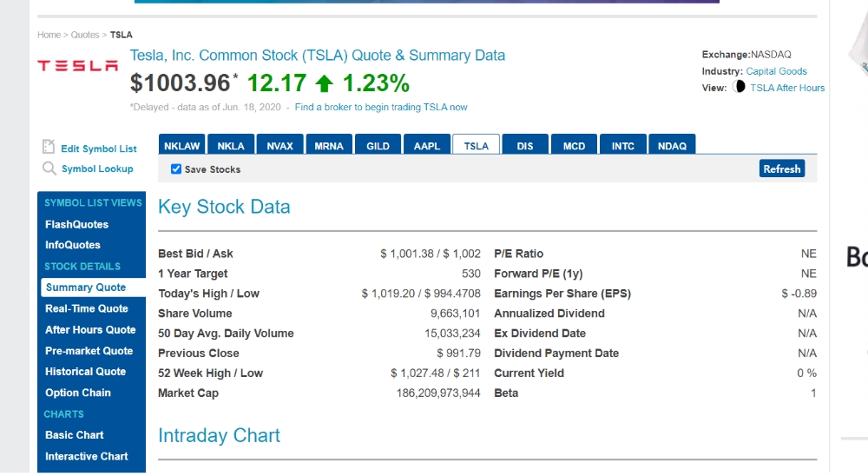This screenshot has width=868, height=476.
Task: Open Historical Quote in sidebar
Action: pyautogui.click(x=85, y=371)
